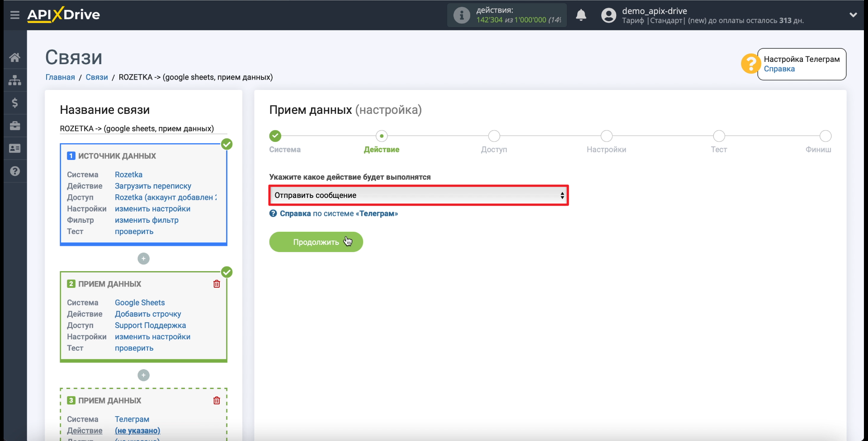This screenshot has height=441, width=868.
Task: Click изменить настройки in Google Sheets block
Action: click(x=152, y=337)
